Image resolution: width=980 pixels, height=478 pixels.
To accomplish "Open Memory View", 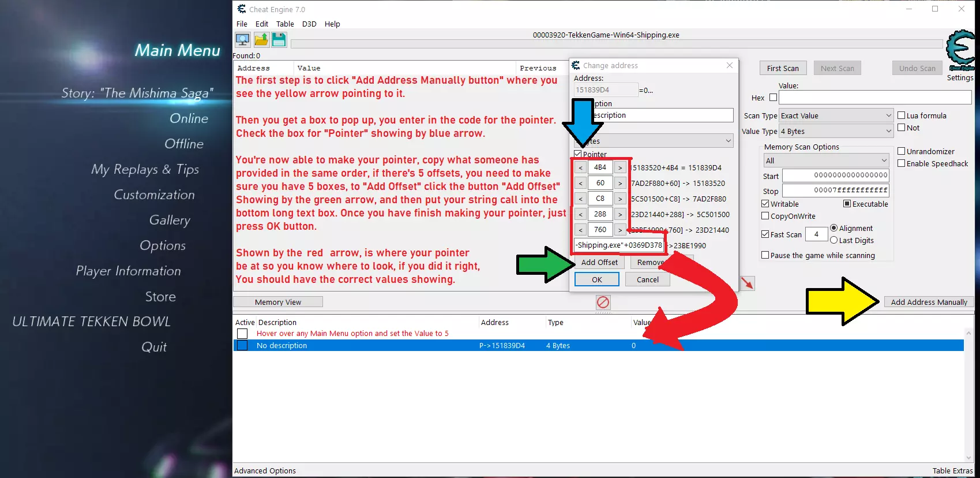I will 278,302.
